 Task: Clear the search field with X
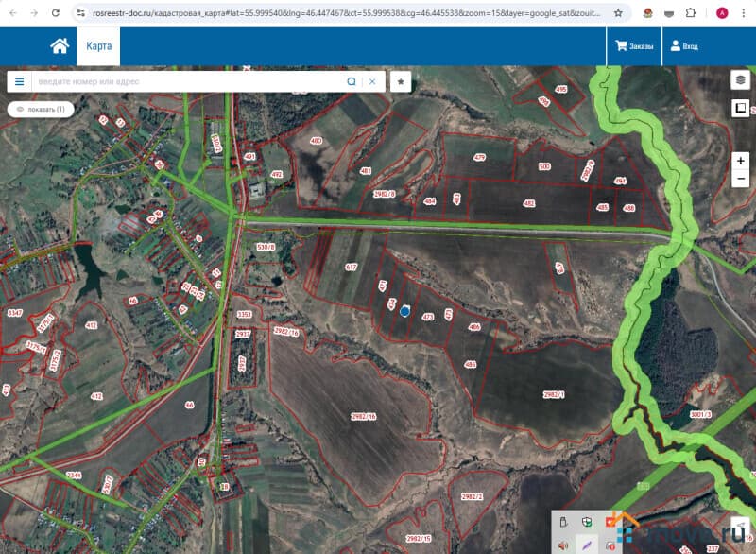pyautogui.click(x=372, y=81)
